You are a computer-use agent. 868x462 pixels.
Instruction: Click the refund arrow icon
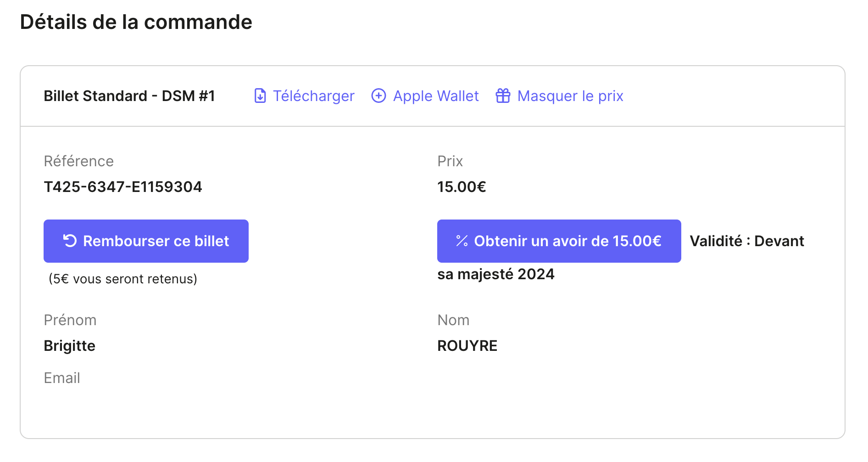pos(70,241)
